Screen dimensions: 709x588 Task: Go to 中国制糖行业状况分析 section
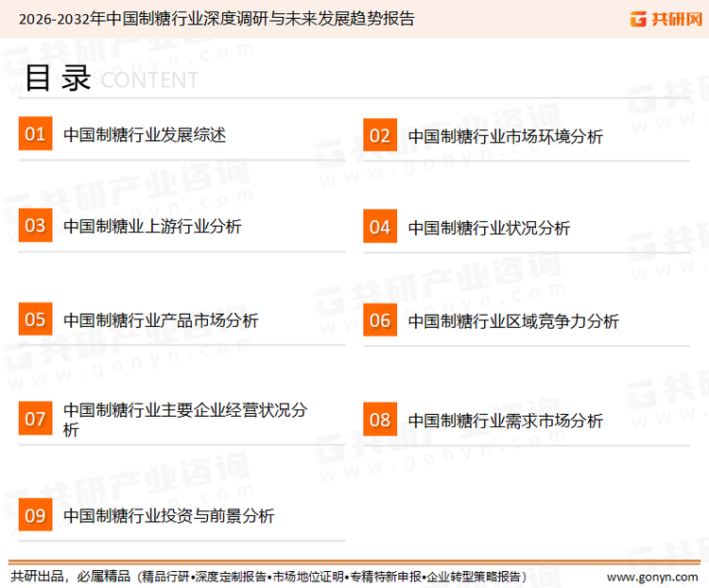[489, 228]
